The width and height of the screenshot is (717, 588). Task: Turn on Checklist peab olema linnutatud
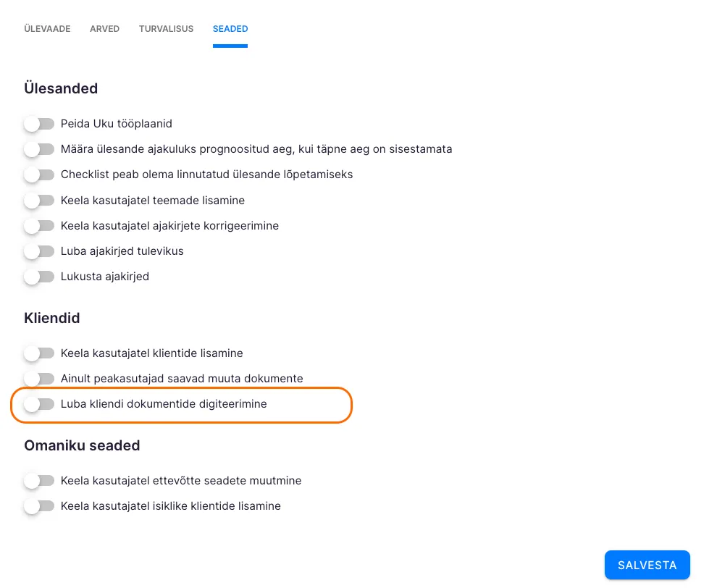click(x=39, y=175)
